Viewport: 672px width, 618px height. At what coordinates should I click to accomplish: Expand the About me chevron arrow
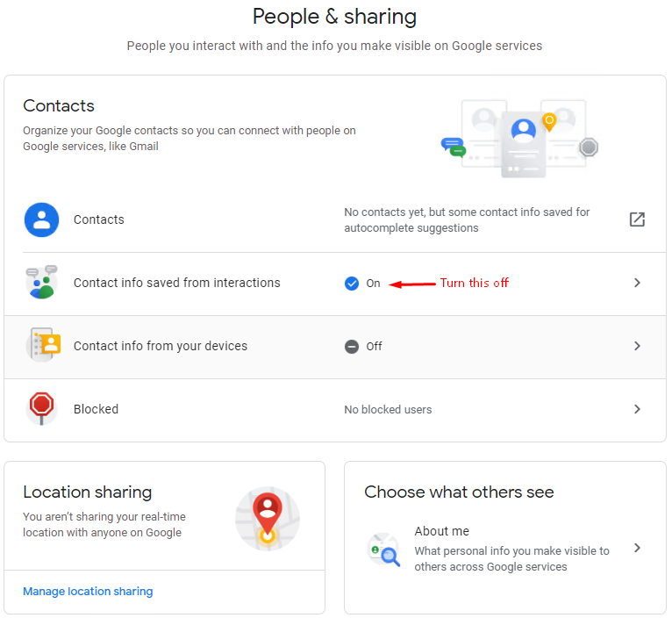pos(637,548)
